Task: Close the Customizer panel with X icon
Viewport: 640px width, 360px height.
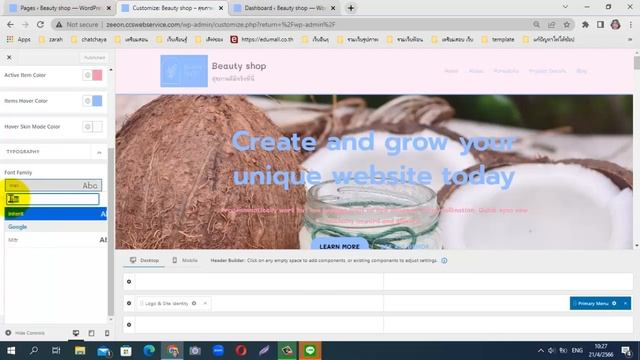Action: click(9, 58)
